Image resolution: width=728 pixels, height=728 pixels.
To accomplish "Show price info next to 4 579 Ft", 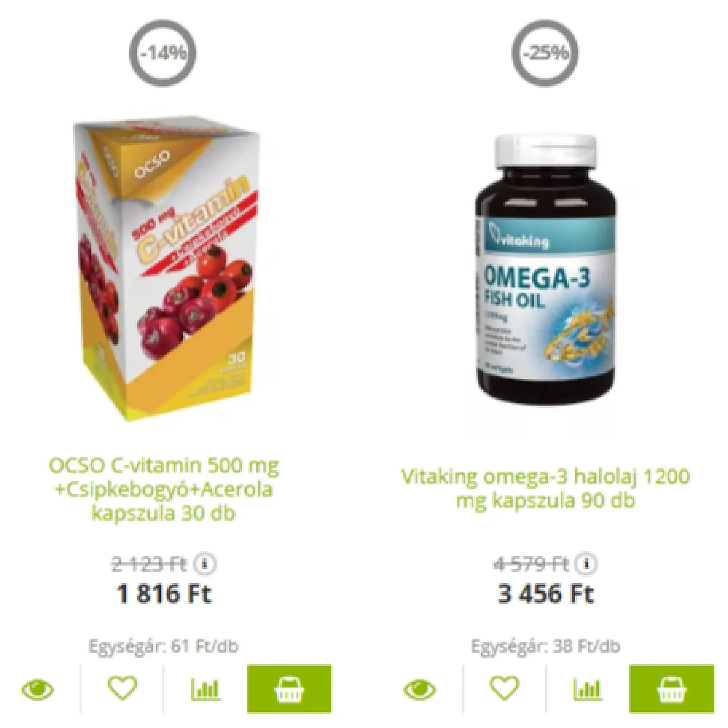I will [x=586, y=564].
